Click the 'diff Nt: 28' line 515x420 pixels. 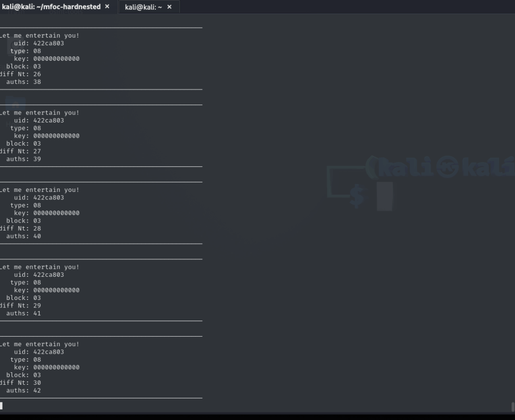[x=21, y=229]
